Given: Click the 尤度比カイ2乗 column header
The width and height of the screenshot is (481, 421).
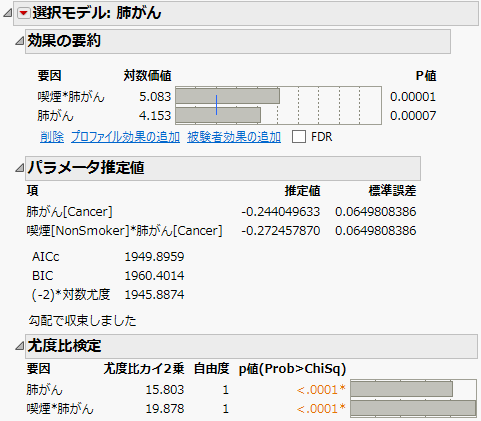Looking at the screenshot, I should click(x=144, y=369).
